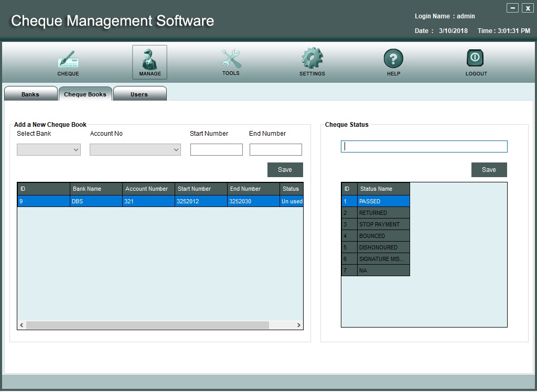Open the Help question mark icon
This screenshot has height=392, width=537.
(x=393, y=59)
